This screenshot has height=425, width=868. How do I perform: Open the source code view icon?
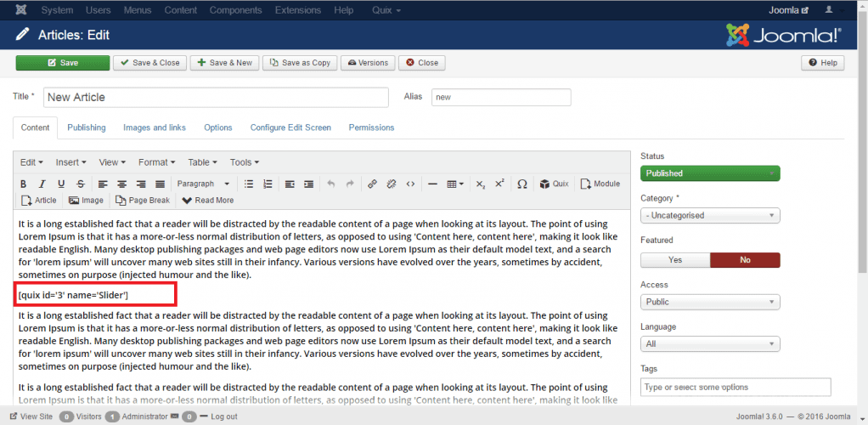(x=410, y=184)
